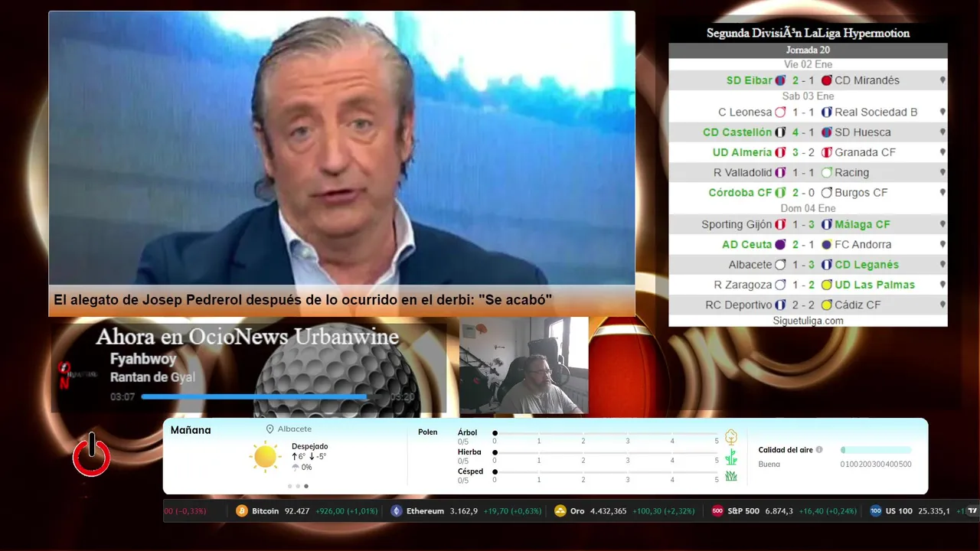
Task: Click the red S&P 500 badge icon
Action: [x=717, y=511]
